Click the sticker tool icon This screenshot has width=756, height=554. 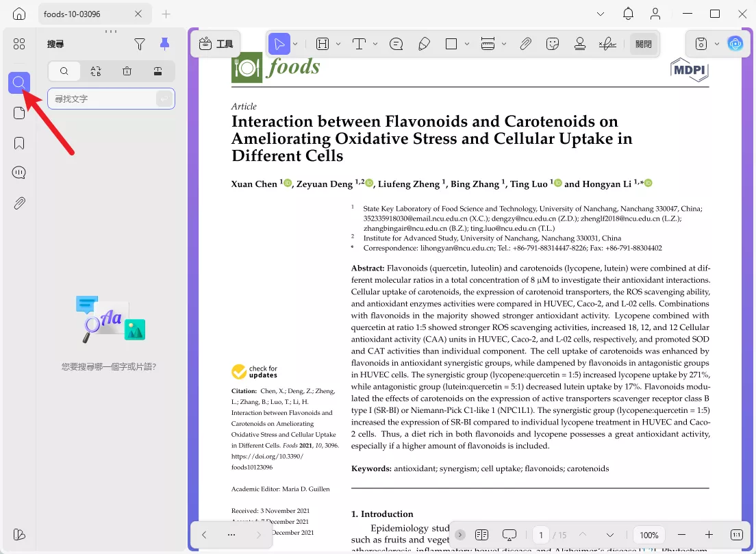click(553, 45)
